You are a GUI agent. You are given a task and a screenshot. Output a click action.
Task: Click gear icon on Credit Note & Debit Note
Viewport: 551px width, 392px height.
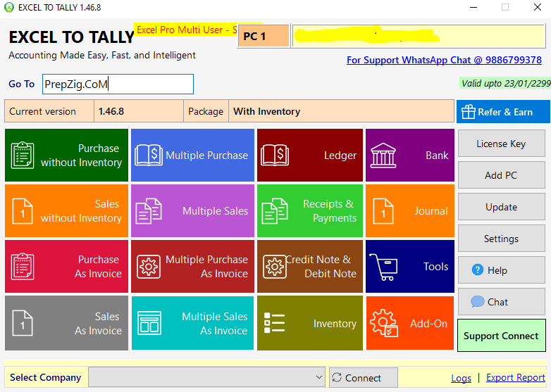[275, 267]
